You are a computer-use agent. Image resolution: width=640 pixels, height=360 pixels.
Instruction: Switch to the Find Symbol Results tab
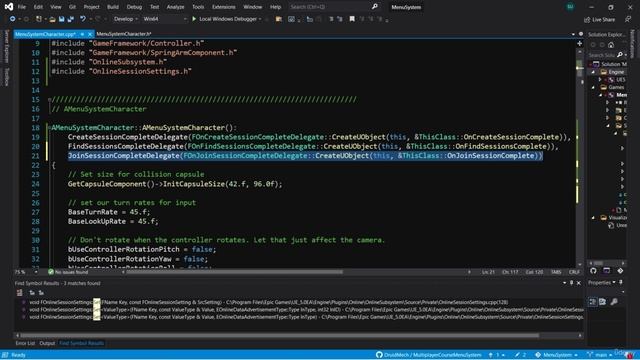[81, 343]
